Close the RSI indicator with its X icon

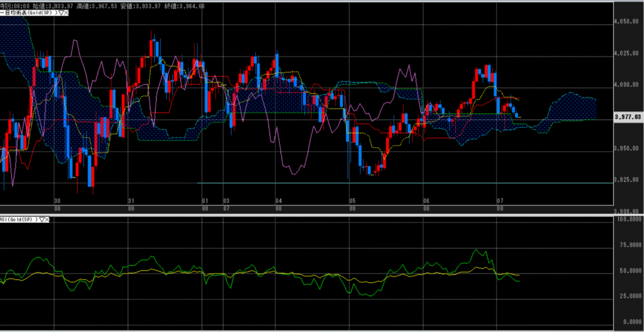coord(48,219)
